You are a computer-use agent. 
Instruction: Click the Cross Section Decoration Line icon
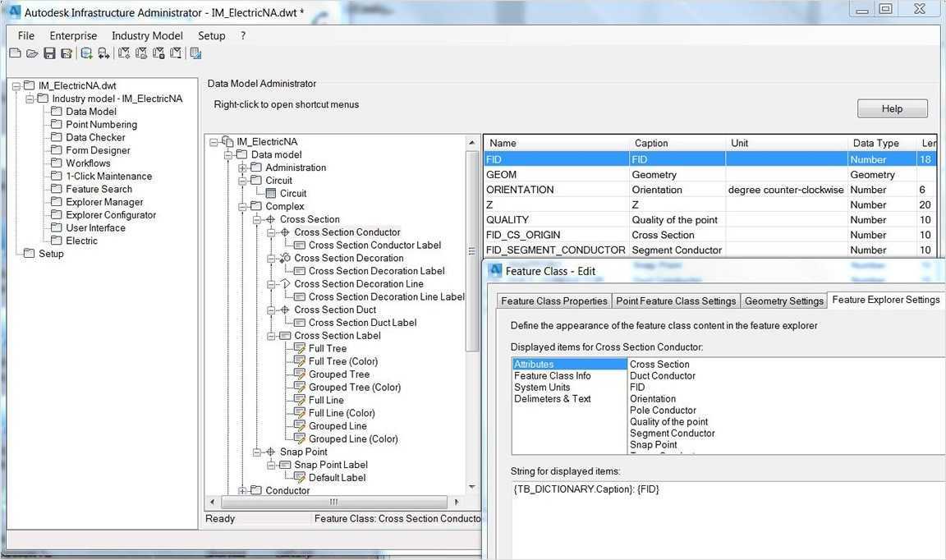point(286,283)
